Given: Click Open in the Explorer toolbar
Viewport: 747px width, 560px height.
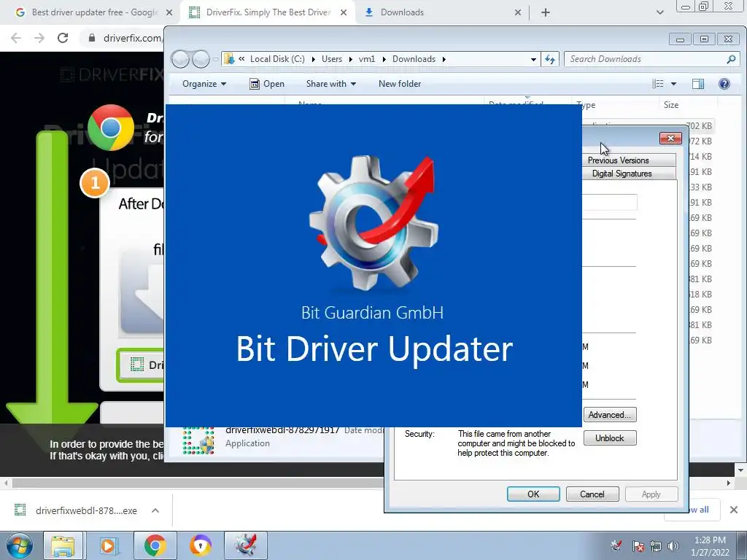Looking at the screenshot, I should point(267,84).
